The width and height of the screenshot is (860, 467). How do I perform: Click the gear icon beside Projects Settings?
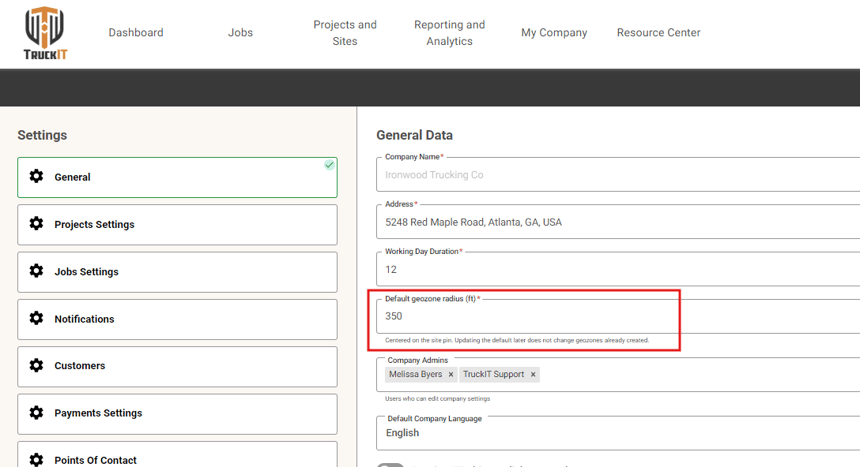(x=36, y=223)
